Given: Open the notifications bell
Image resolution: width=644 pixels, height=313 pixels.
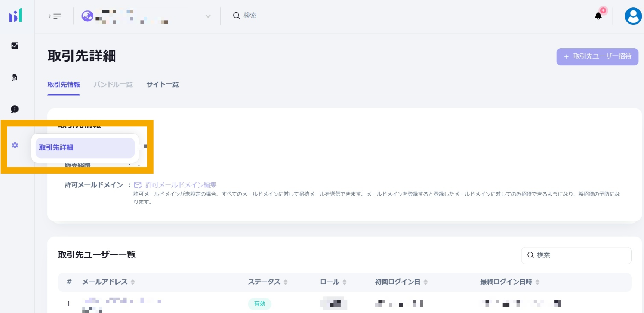Looking at the screenshot, I should (x=598, y=16).
